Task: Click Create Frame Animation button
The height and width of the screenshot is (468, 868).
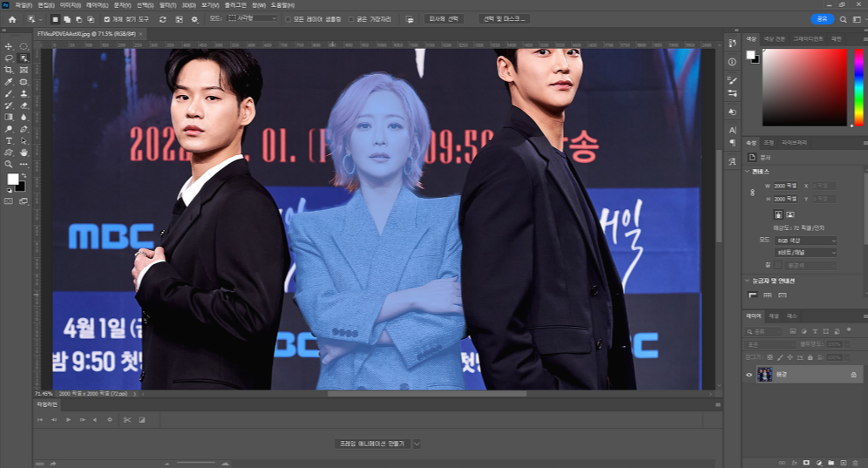Action: tap(372, 444)
